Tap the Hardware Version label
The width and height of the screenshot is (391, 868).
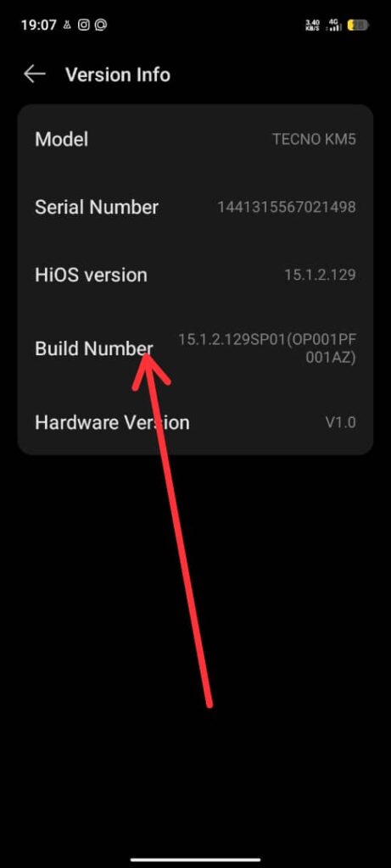click(112, 422)
